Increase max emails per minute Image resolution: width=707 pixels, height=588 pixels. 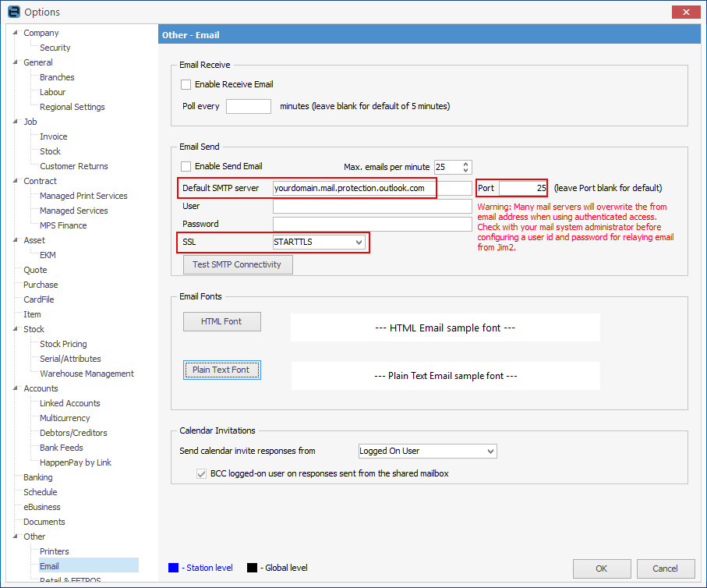click(466, 164)
